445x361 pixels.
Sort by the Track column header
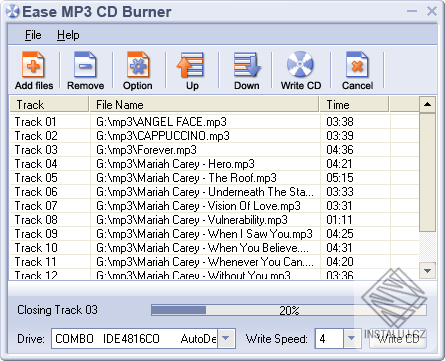49,105
